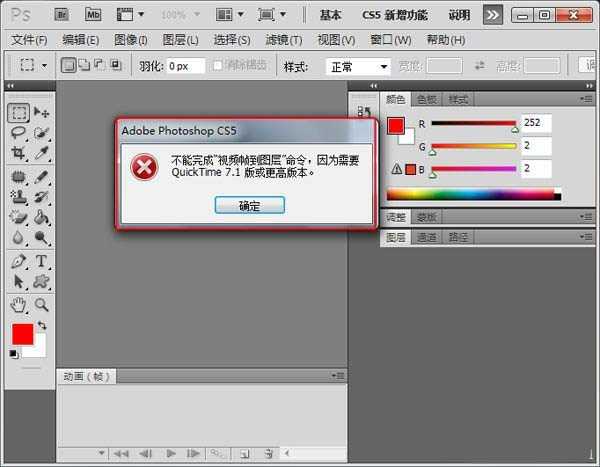Select the Zoom magnifier tool
Screen dimensions: 600x467
point(42,305)
